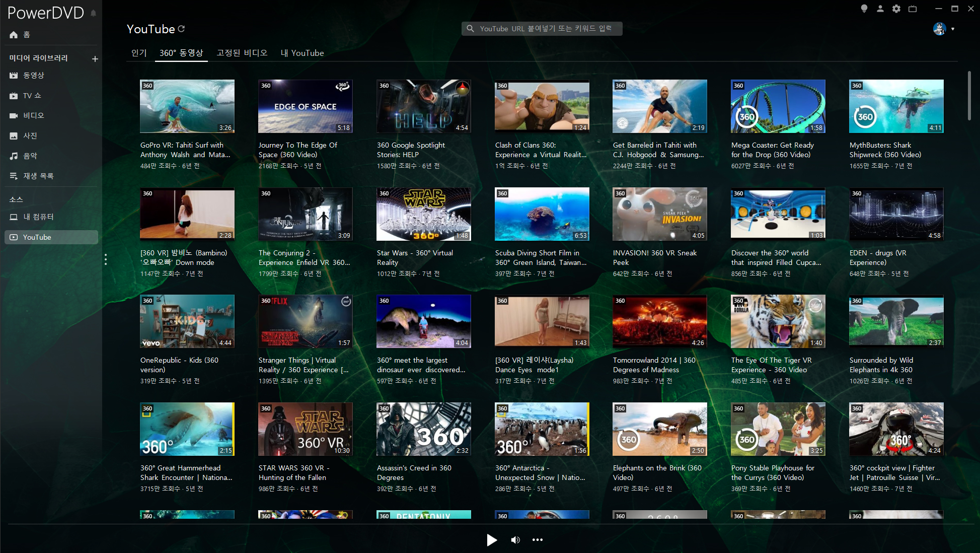Click the profile avatar picture

[x=939, y=29]
